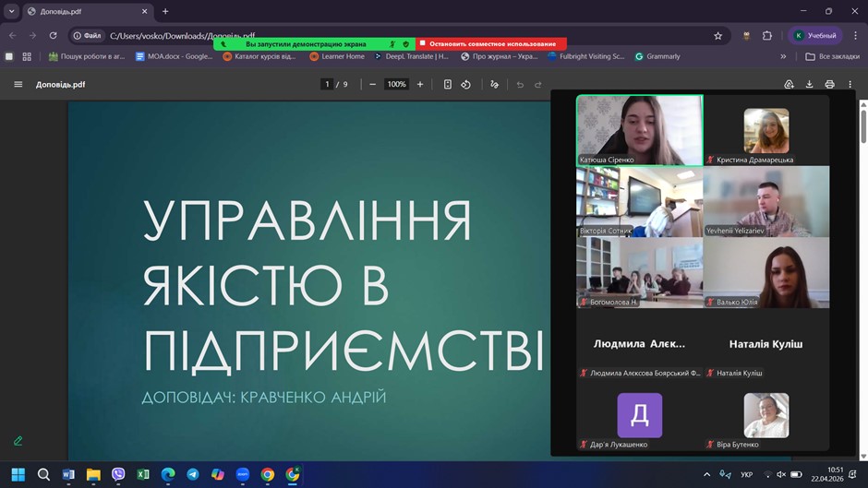The width and height of the screenshot is (868, 488).
Task: Bookmark this page with the star icon
Action: click(718, 36)
